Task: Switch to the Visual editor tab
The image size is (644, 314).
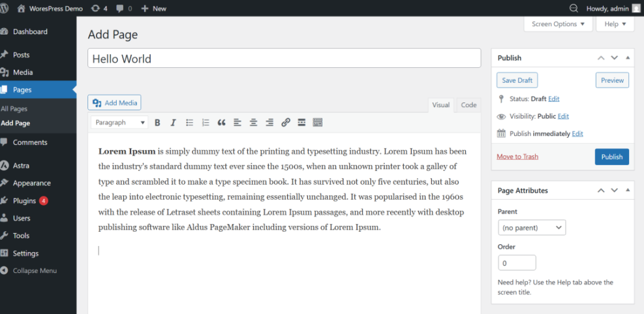Action: pyautogui.click(x=440, y=105)
